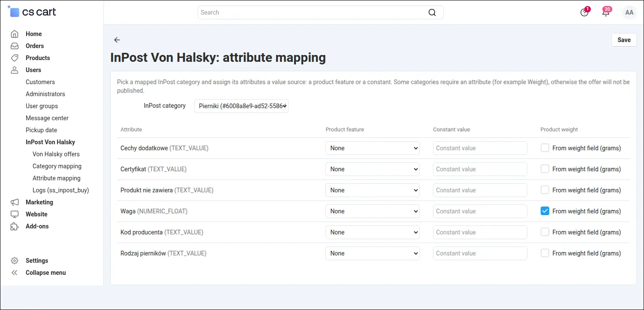Screen dimensions: 644x310
Task: Check weight field box for Produkt nie zawiera
Action: (x=545, y=190)
